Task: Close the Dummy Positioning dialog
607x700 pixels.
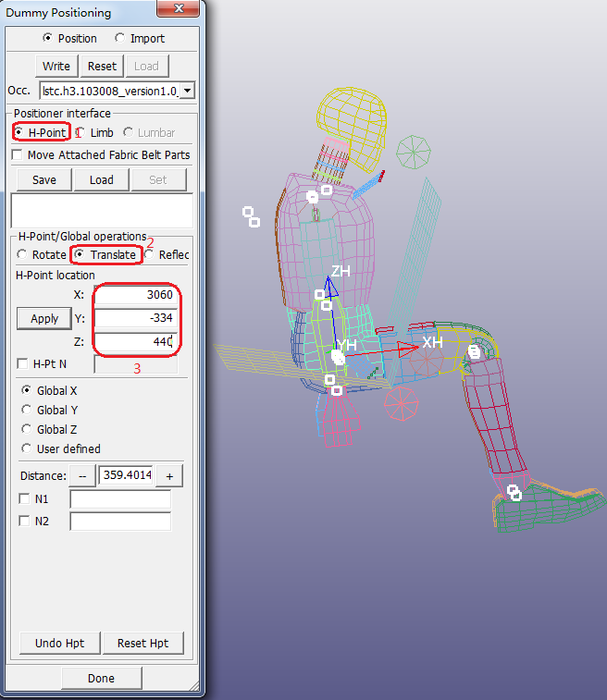Action: 179,8
